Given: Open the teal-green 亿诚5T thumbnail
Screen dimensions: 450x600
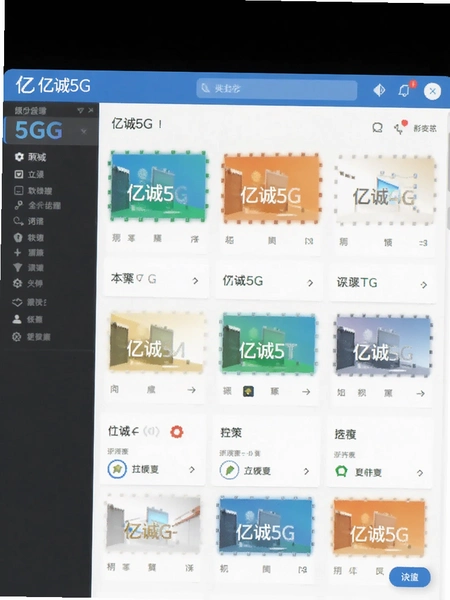Looking at the screenshot, I should pyautogui.click(x=269, y=344).
